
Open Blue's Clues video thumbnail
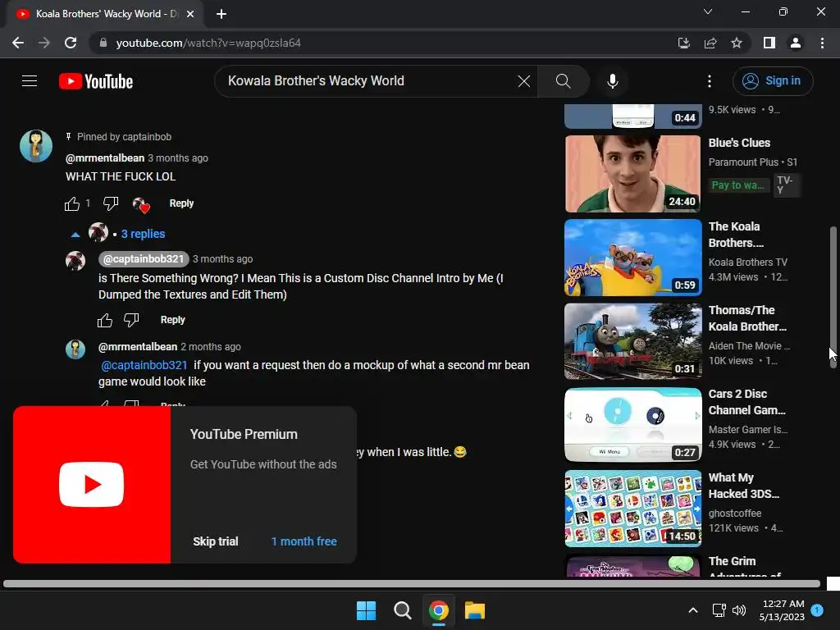coord(632,174)
